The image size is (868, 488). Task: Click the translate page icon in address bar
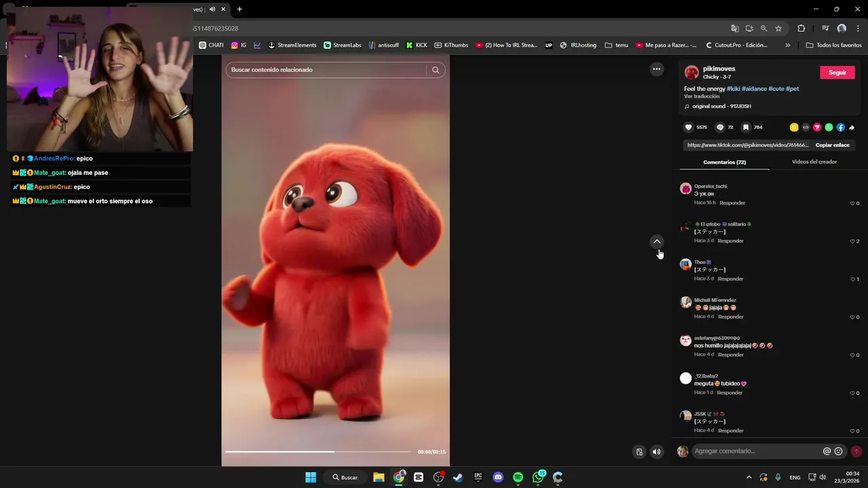tap(734, 28)
